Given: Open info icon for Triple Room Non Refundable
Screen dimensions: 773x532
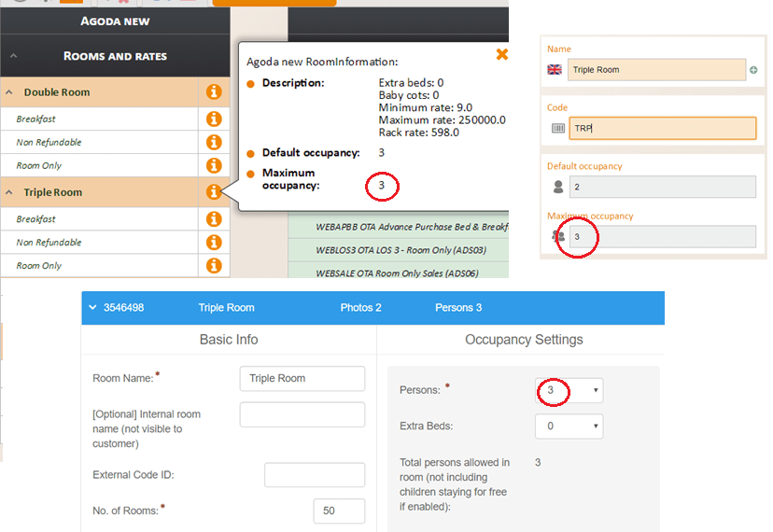Looking at the screenshot, I should coord(214,242).
